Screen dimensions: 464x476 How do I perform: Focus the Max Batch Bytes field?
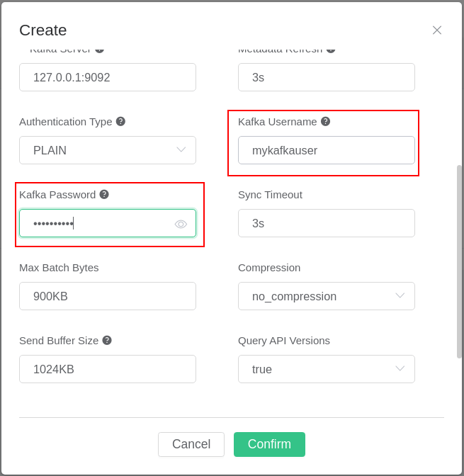click(108, 296)
